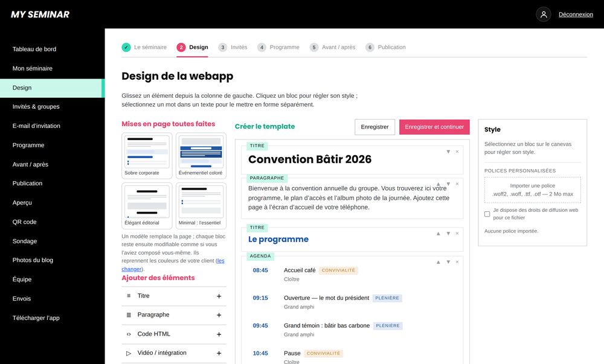604x364 pixels.
Task: Move the Paragraphe block down
Action: click(448, 184)
